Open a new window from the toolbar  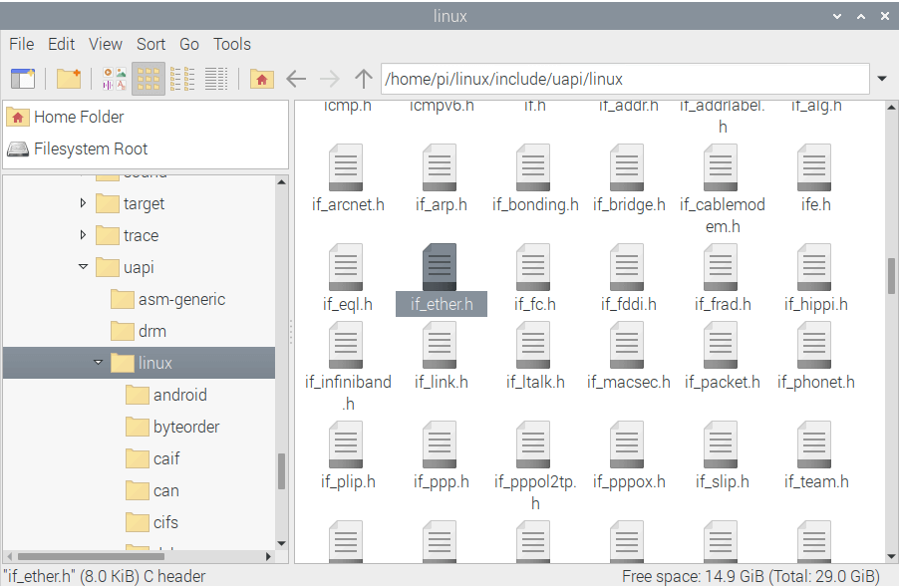(x=22, y=79)
